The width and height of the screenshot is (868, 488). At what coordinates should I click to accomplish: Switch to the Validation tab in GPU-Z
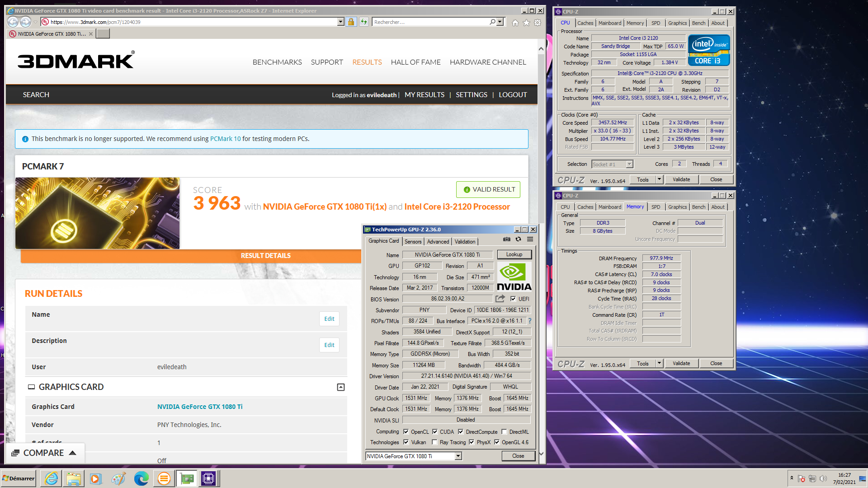[465, 242]
